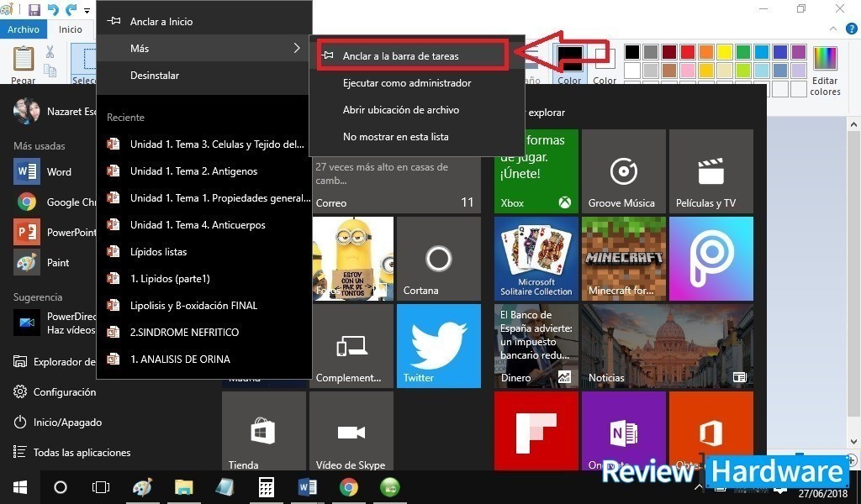Open the Quick Access Toolbar dropdown arrow

(x=87, y=10)
